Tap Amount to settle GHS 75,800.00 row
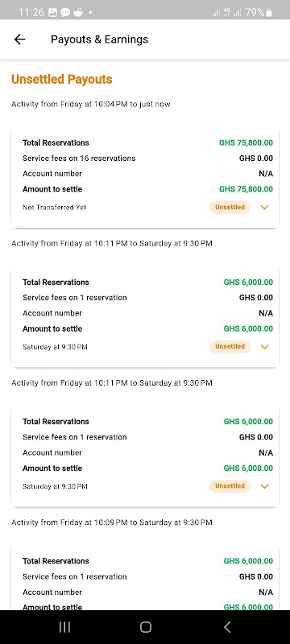290x644 pixels. (x=147, y=189)
